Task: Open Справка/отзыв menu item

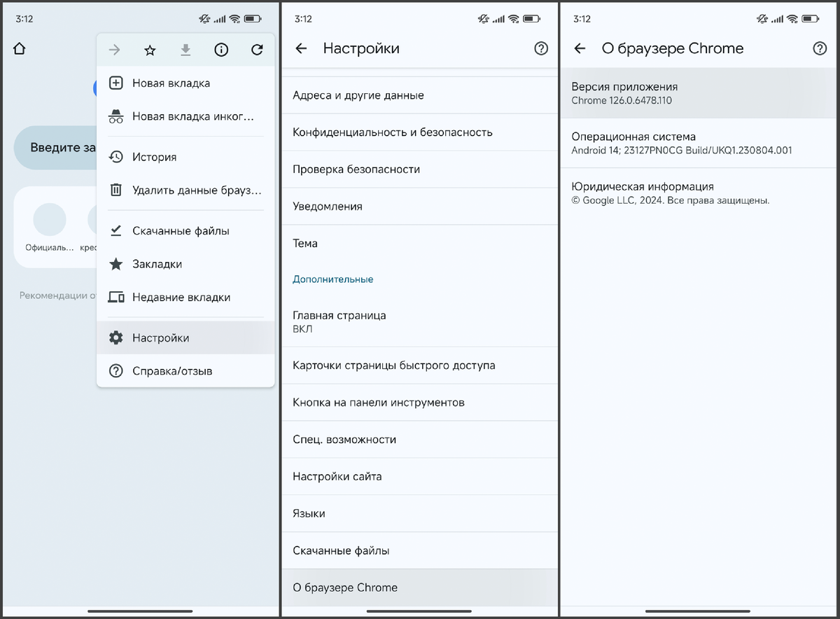Action: pyautogui.click(x=185, y=370)
